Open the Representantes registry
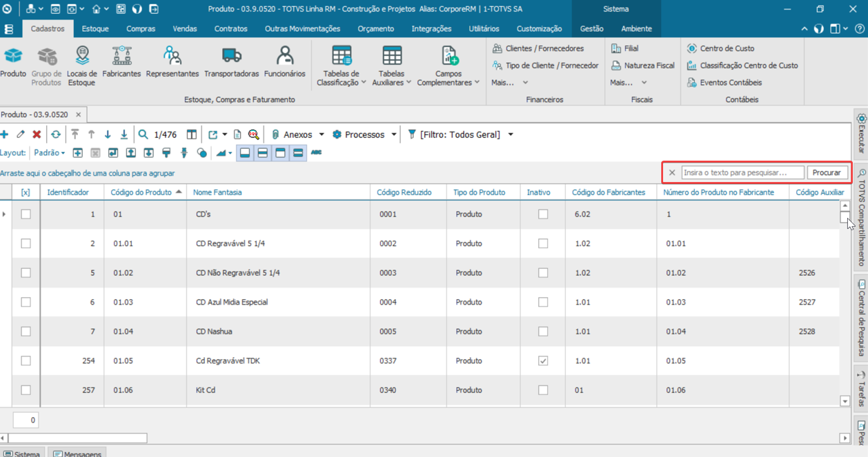The height and width of the screenshot is (457, 868). [x=172, y=62]
